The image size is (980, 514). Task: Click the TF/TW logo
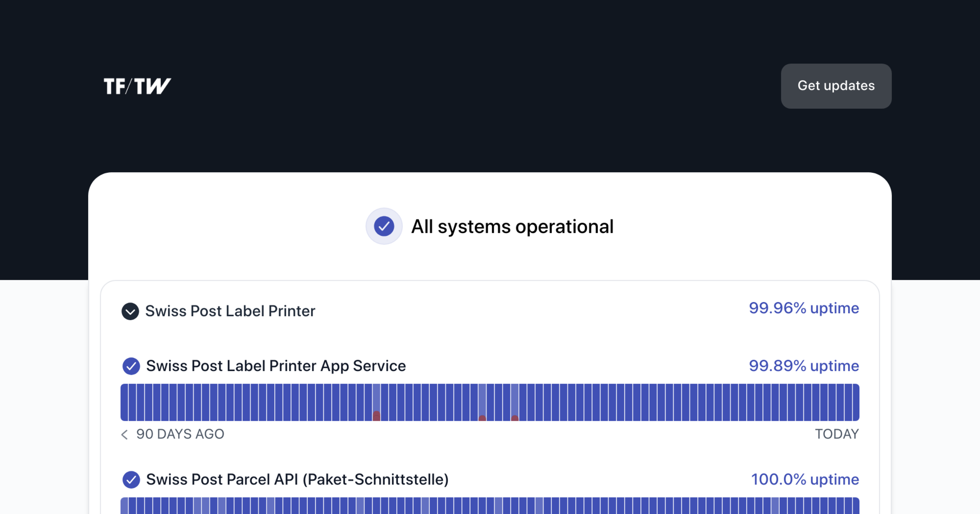pos(137,86)
